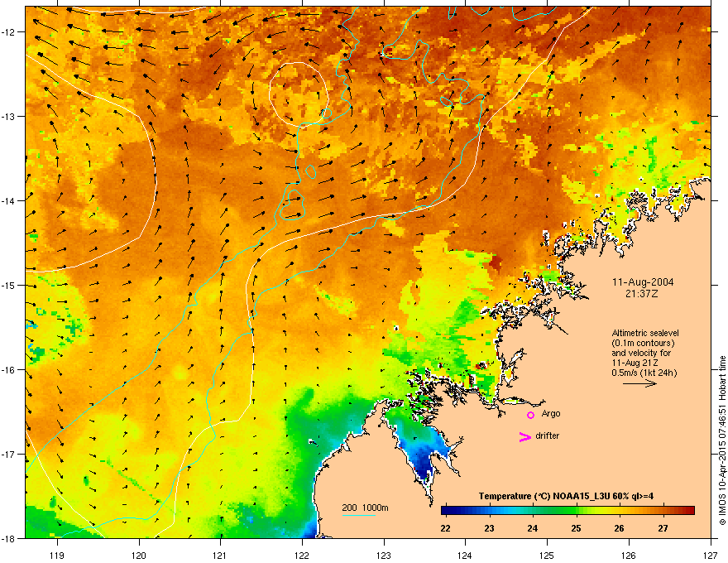728x563 pixels.
Task: Click the '21:37Z' time text
Action: point(642,294)
